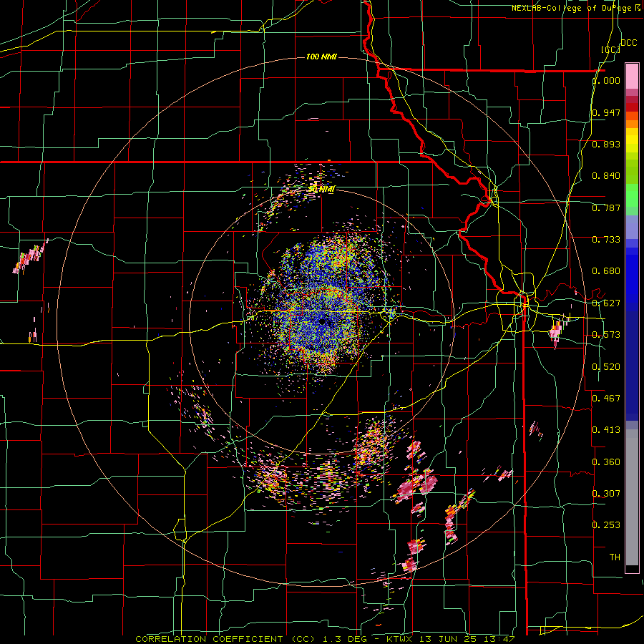Viewport: 644px width, 644px height.
Task: Click the 0.573 legend value
Action: (x=606, y=335)
